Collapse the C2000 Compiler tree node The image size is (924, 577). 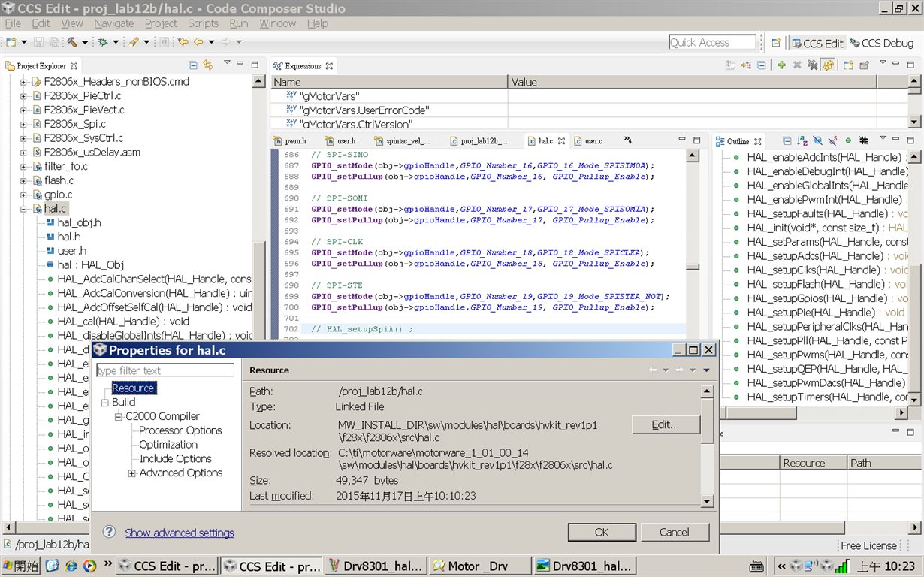pos(119,416)
